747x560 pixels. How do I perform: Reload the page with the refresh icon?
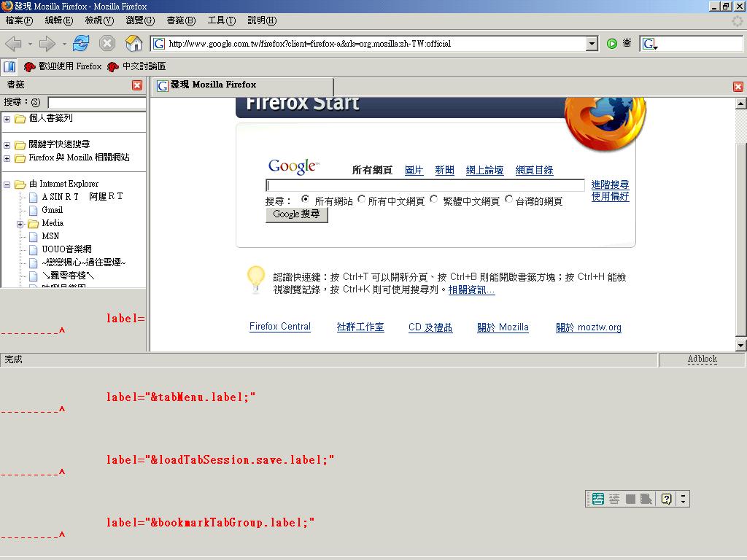click(82, 43)
